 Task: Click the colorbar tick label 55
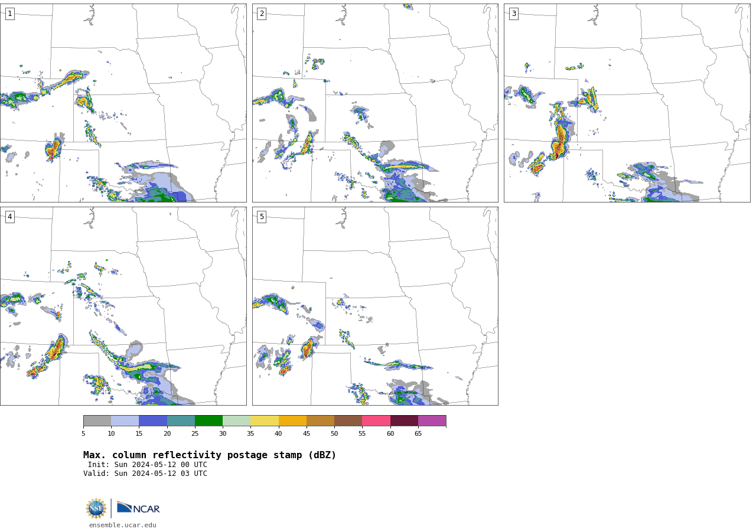coord(362,433)
